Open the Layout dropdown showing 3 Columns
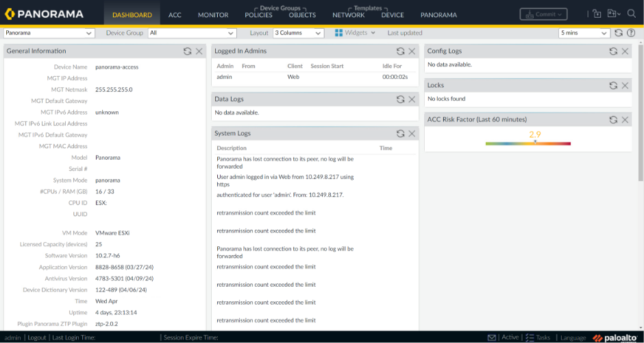 [299, 33]
